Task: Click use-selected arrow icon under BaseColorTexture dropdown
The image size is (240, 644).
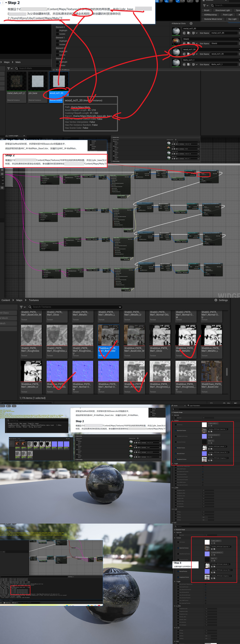Action: [209, 432]
